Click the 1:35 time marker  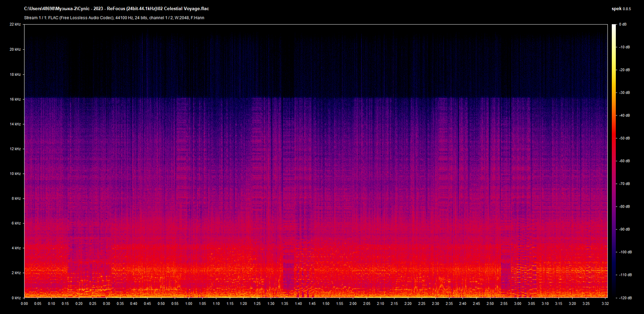284,304
